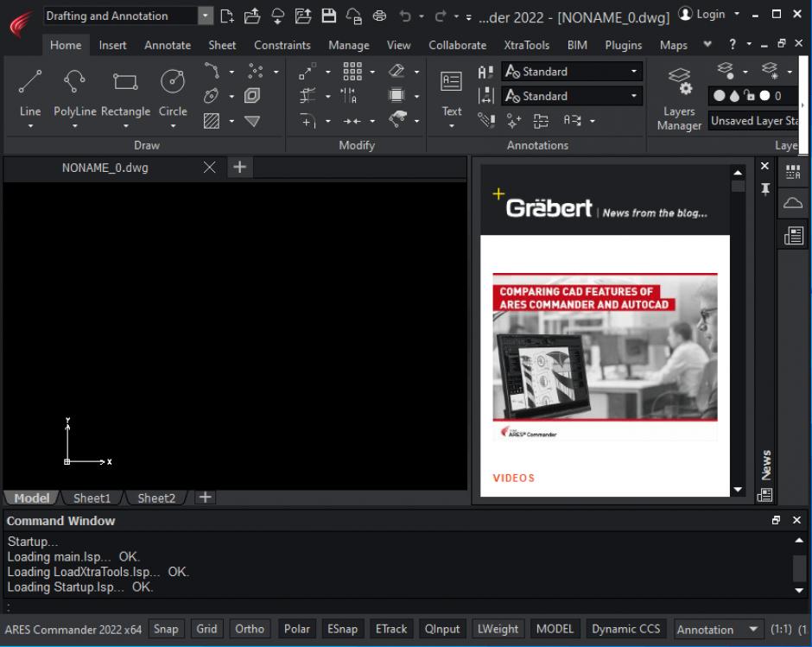The image size is (812, 647).
Task: Expand the Line tool options arrow
Action: pos(30,126)
